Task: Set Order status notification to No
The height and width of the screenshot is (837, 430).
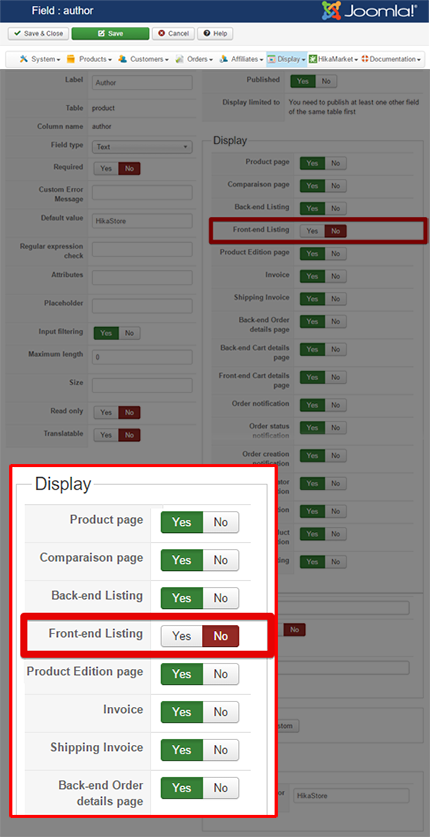Action: click(336, 428)
